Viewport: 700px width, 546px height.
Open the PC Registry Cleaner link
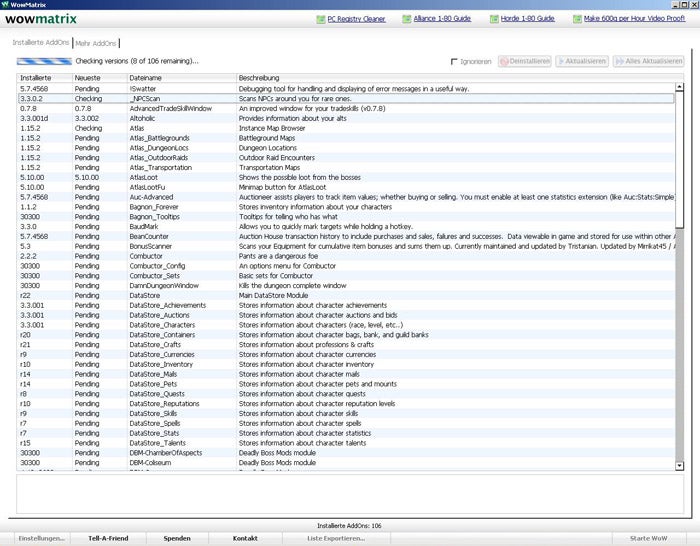[356, 19]
